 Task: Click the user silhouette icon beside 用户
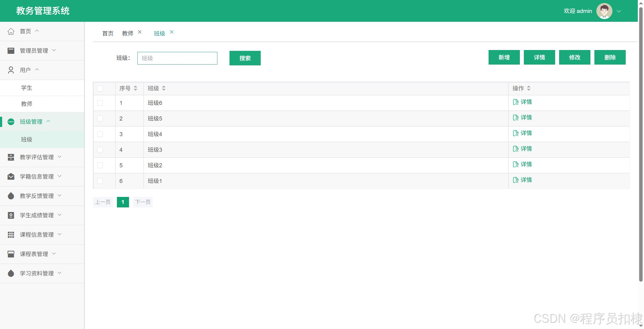11,70
